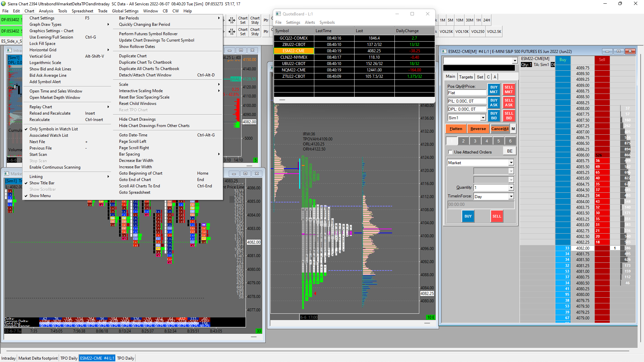644x362 pixels.
Task: Open the Market order type dropdown
Action: click(x=511, y=163)
